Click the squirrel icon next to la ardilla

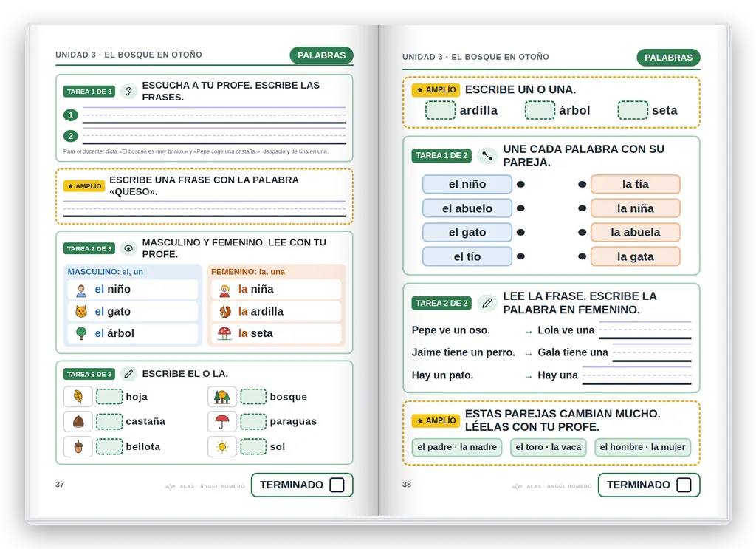224,312
